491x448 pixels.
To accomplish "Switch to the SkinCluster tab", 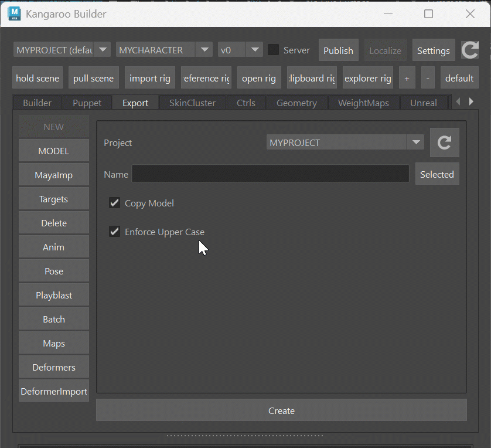I will pyautogui.click(x=192, y=103).
